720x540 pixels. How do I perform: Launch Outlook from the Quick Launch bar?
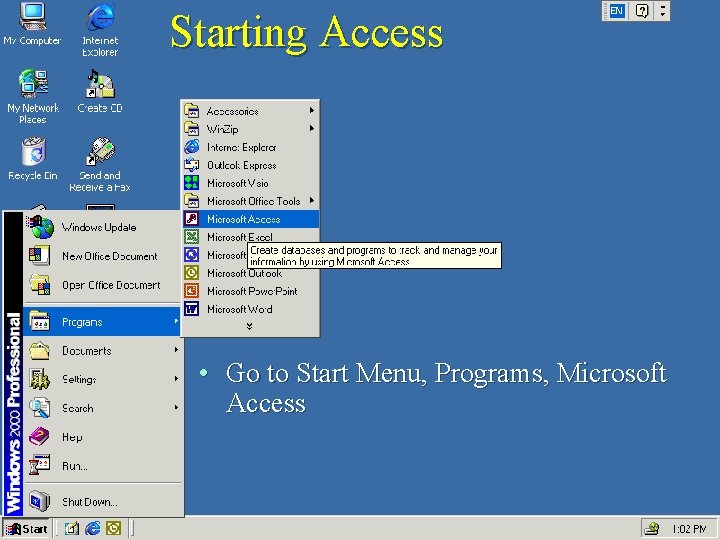tap(113, 529)
